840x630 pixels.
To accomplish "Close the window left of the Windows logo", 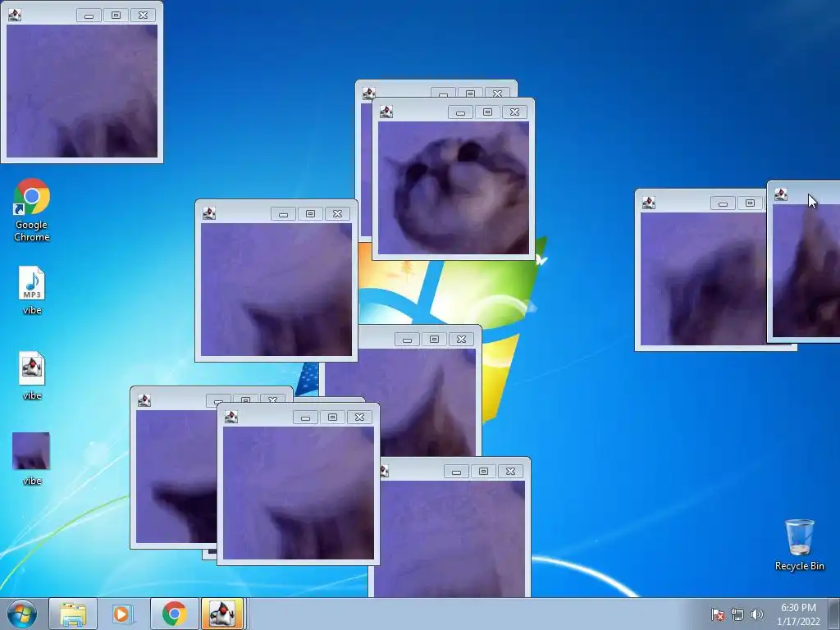I will [x=337, y=214].
